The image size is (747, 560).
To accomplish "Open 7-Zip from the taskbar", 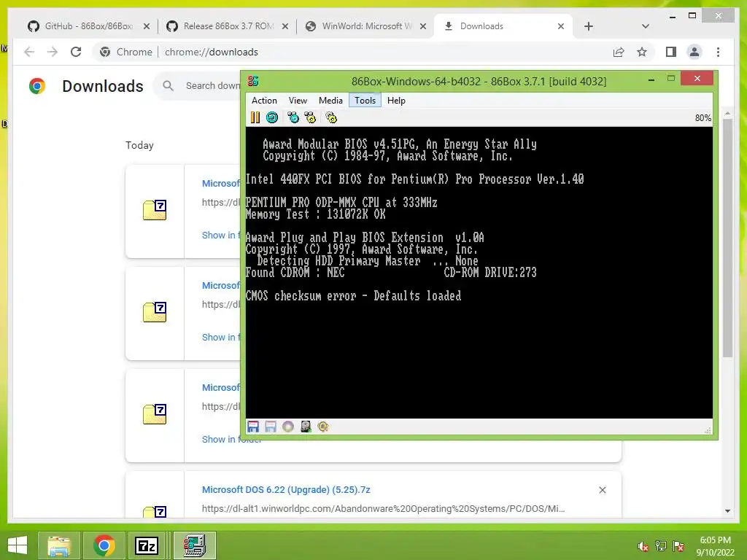I will pyautogui.click(x=146, y=545).
